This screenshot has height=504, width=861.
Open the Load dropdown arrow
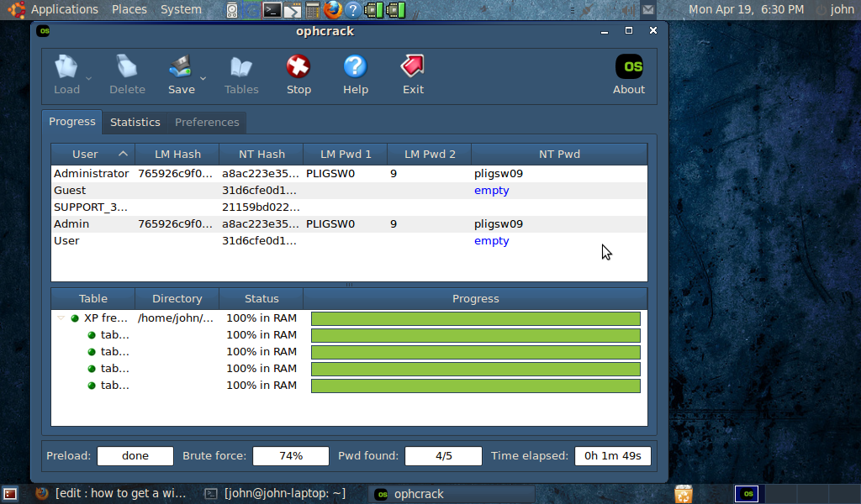(x=88, y=78)
